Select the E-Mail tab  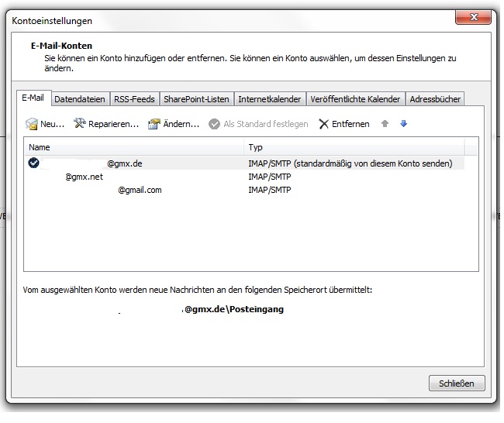pyautogui.click(x=33, y=98)
